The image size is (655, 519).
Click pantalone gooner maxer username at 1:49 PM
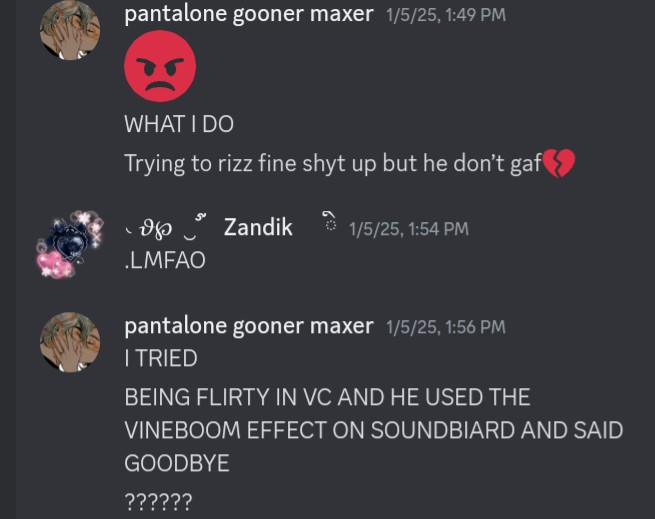[x=249, y=14]
